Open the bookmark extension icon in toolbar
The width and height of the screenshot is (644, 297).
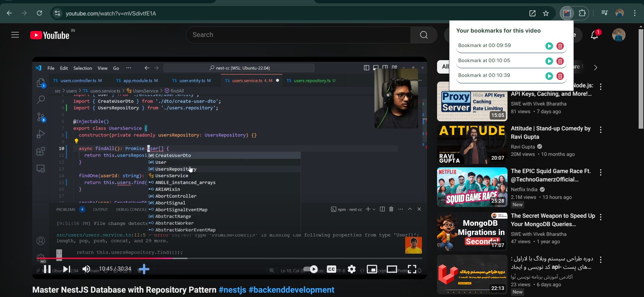567,13
